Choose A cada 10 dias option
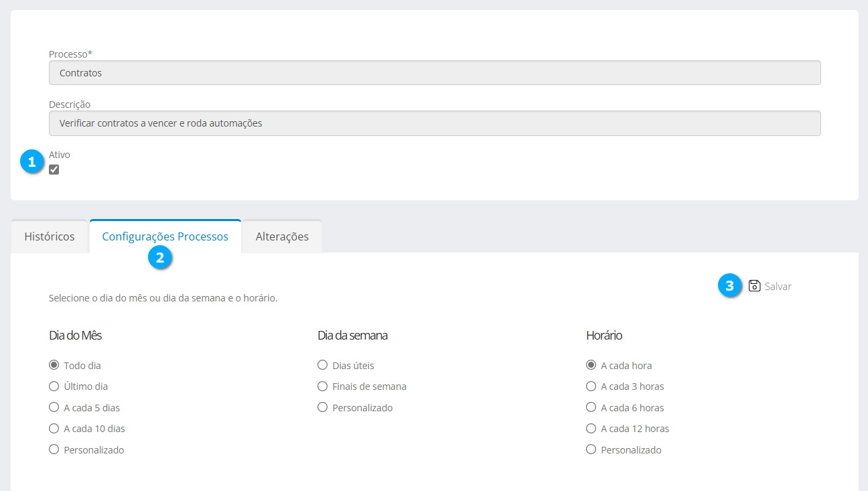Image resolution: width=868 pixels, height=491 pixels. pyautogui.click(x=54, y=429)
